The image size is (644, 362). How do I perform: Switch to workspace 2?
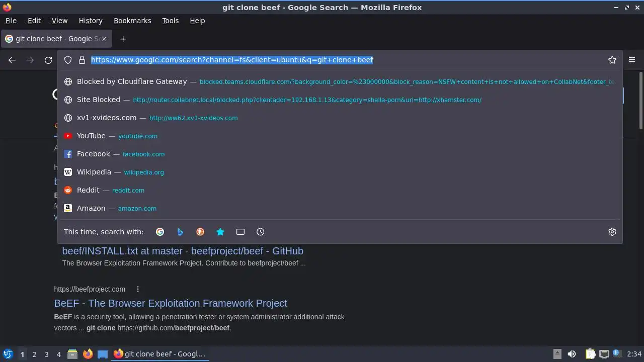34,354
